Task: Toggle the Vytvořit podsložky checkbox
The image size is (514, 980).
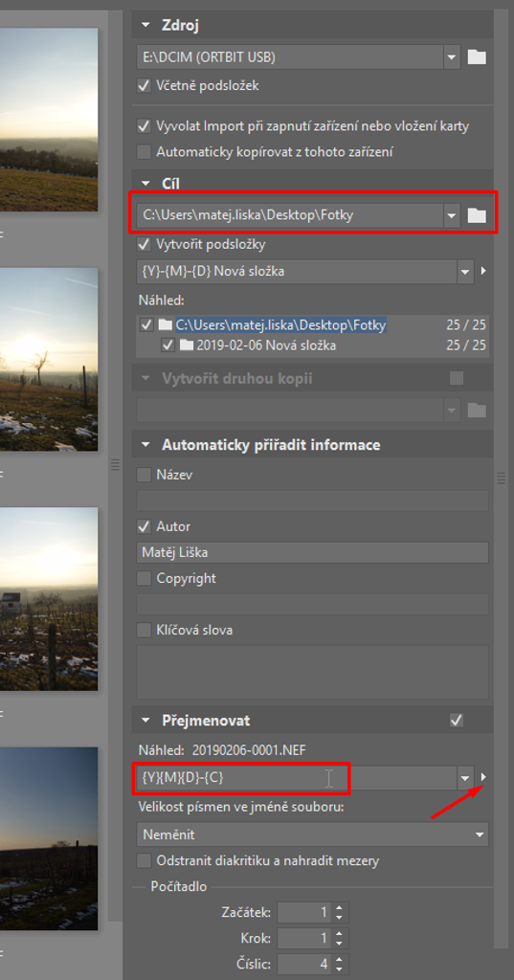Action: (x=144, y=244)
